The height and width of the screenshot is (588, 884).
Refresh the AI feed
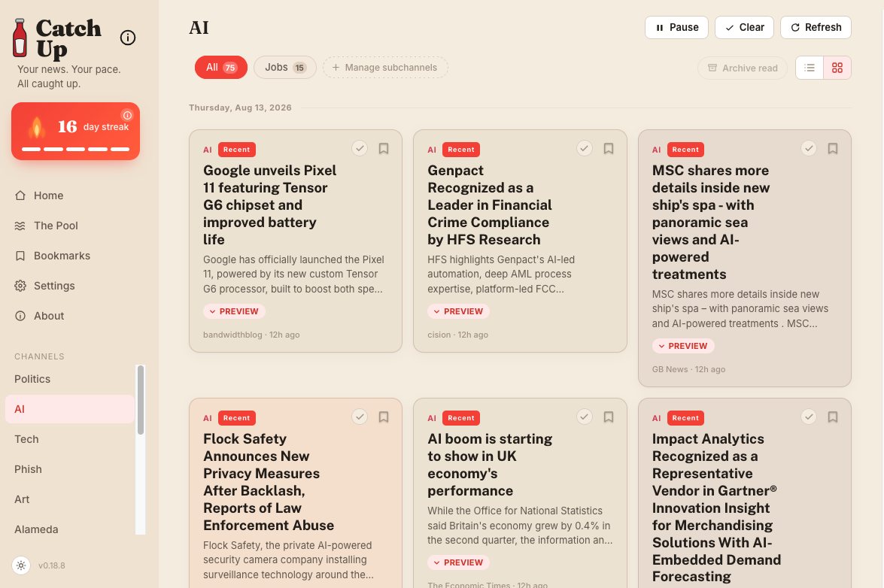pyautogui.click(x=816, y=28)
